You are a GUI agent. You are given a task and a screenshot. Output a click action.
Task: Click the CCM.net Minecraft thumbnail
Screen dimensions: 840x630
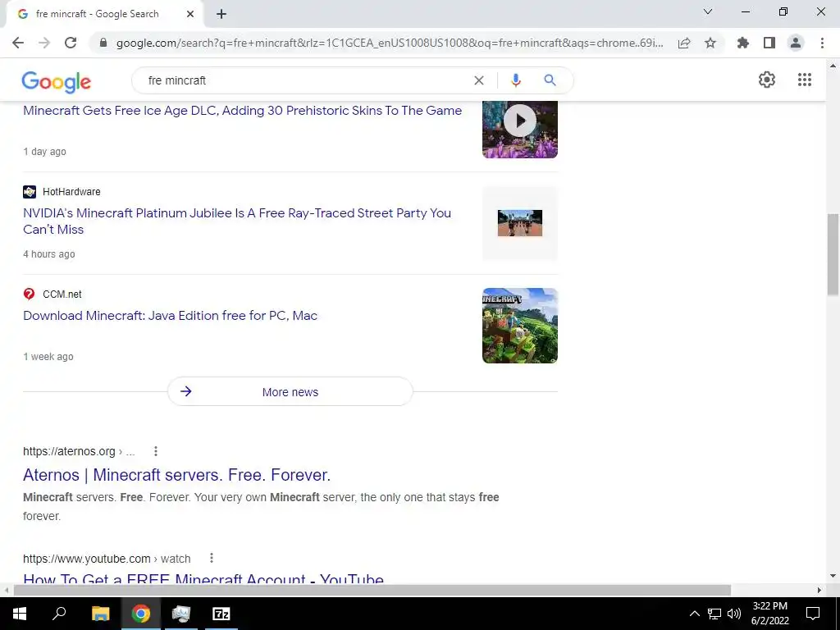(x=519, y=326)
